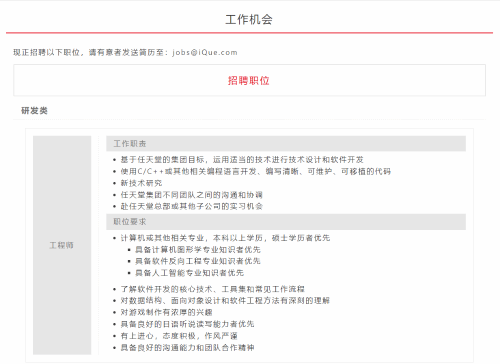Select the line starting 对数据结构、面向对象设计

tap(225, 300)
